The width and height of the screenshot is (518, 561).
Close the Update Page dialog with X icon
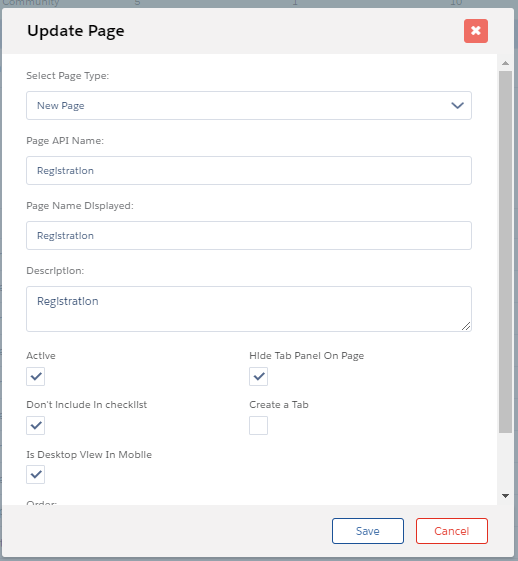(475, 31)
